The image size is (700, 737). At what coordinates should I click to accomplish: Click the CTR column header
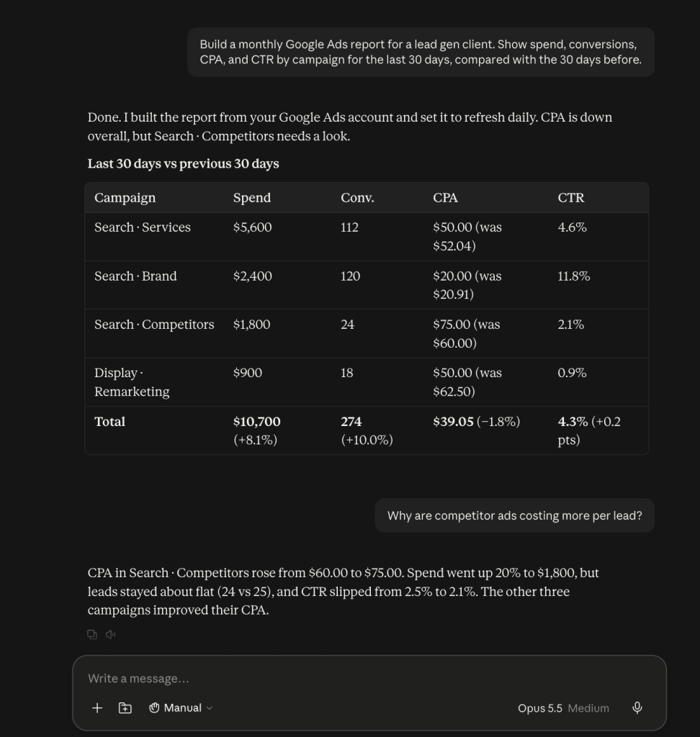[x=570, y=198]
